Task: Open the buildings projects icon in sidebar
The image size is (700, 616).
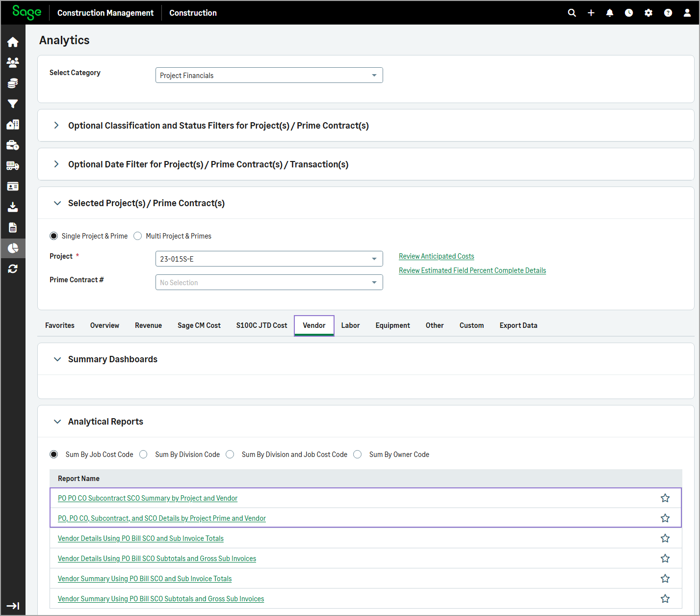Action: click(x=13, y=125)
